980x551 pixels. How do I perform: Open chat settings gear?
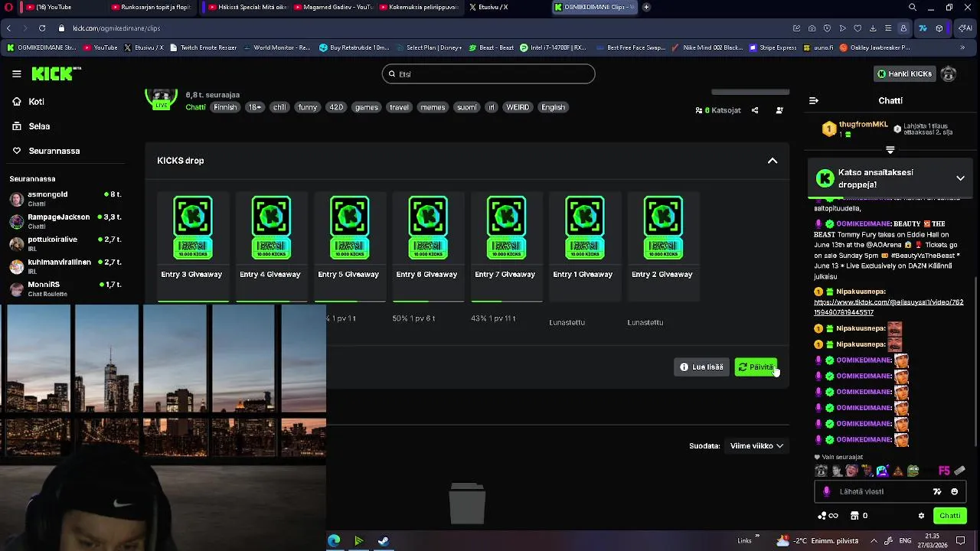[921, 516]
